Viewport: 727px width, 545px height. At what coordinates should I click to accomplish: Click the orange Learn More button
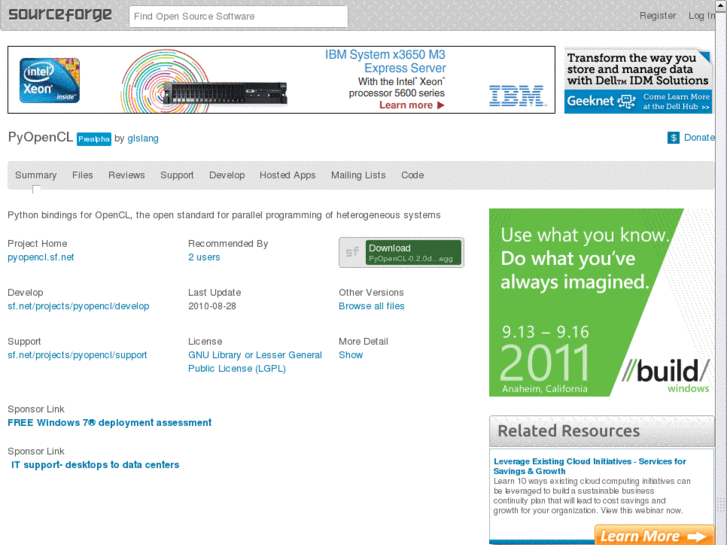(654, 535)
